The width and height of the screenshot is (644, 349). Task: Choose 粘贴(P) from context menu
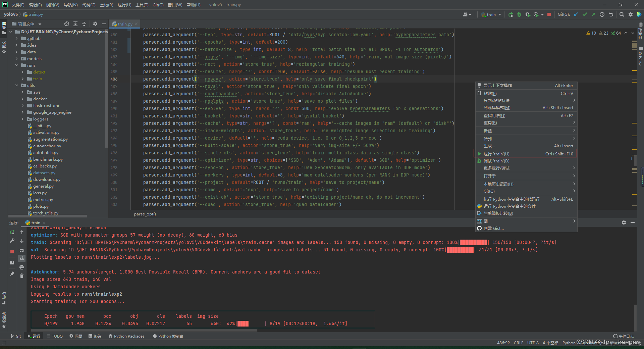tap(526, 94)
